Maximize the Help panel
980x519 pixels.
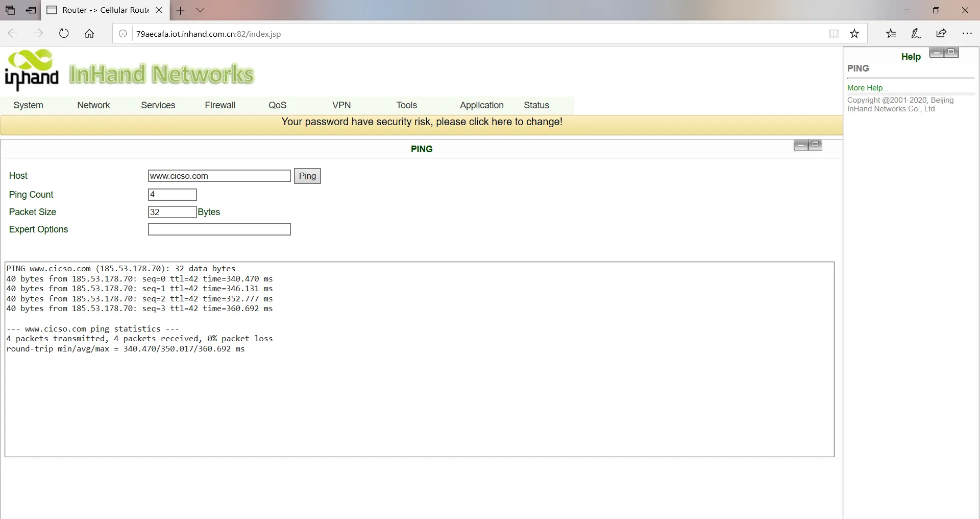coord(951,52)
